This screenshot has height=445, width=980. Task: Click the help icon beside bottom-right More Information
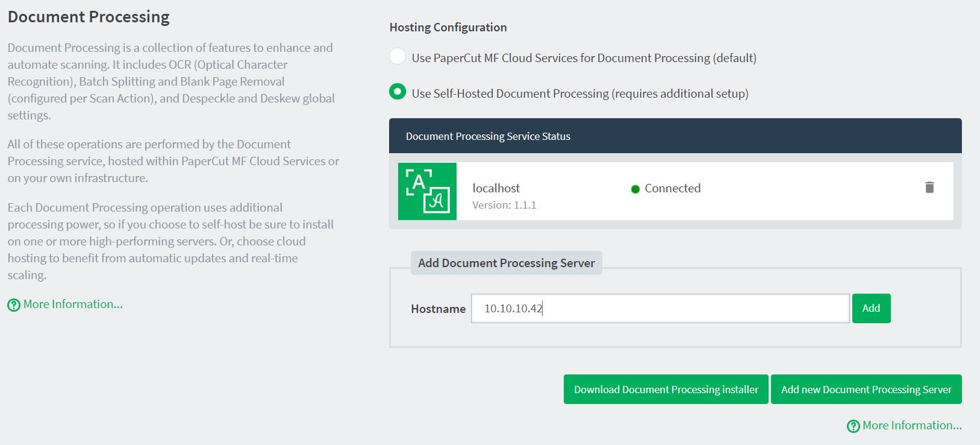point(853,426)
